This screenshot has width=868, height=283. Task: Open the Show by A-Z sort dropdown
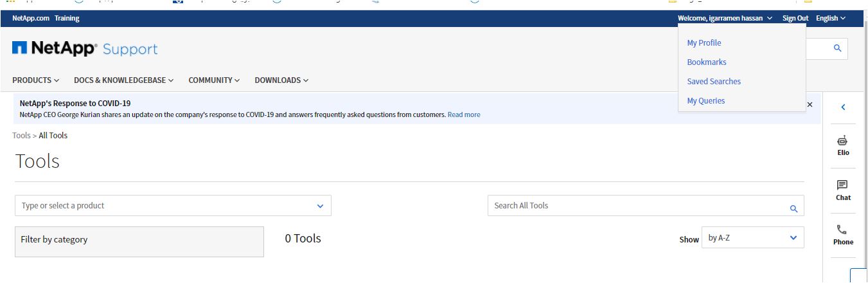tap(752, 238)
